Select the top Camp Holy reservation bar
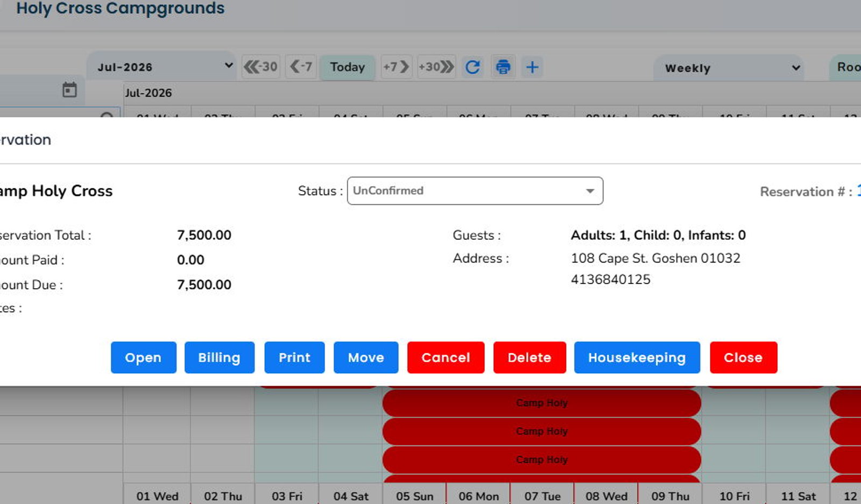This screenshot has width=861, height=504. (542, 403)
